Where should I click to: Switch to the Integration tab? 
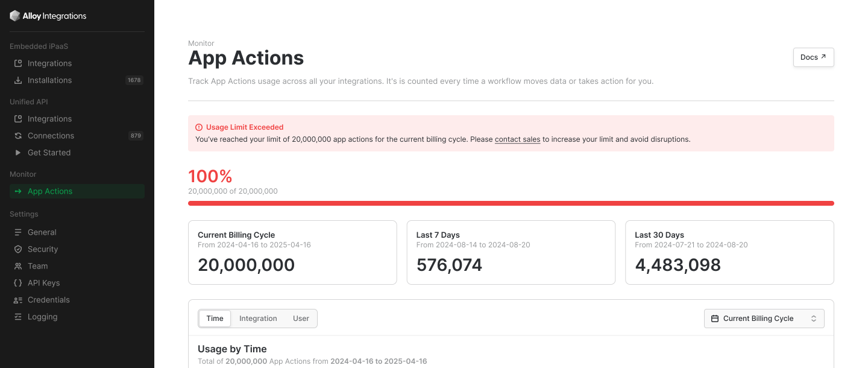pyautogui.click(x=258, y=319)
